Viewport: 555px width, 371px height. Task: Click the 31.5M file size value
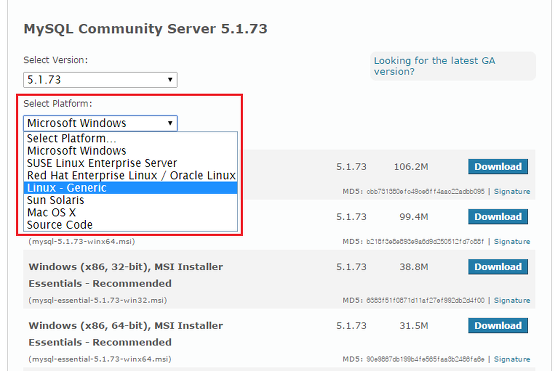(x=414, y=326)
